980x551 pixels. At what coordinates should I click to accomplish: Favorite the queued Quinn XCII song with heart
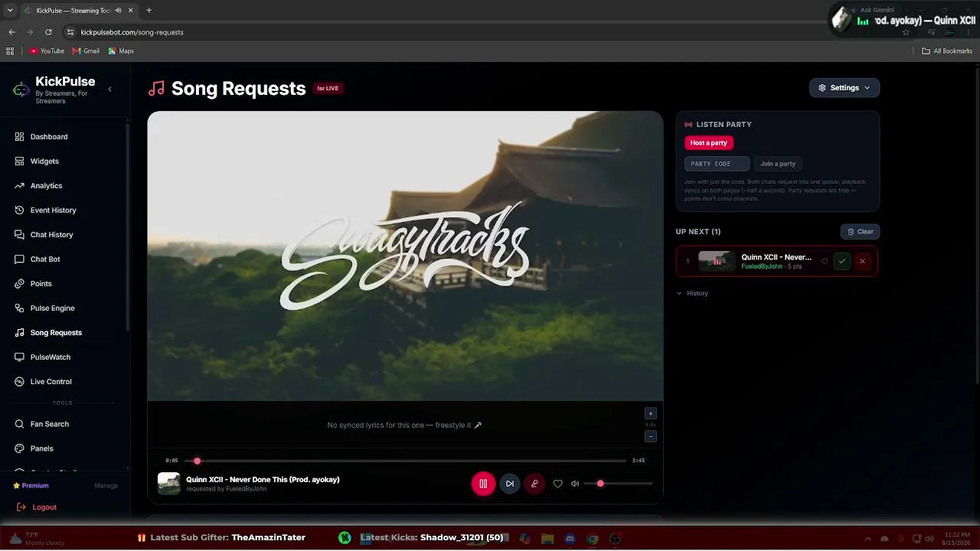(x=825, y=261)
